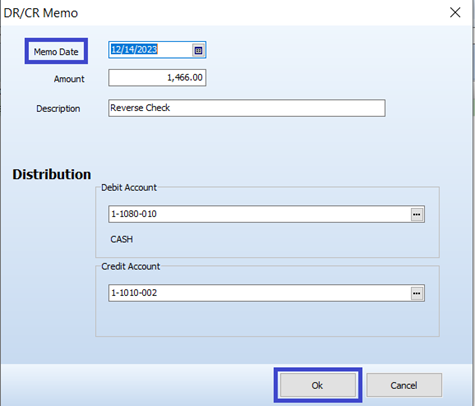Click the Description label
475x406 pixels.
click(x=58, y=109)
